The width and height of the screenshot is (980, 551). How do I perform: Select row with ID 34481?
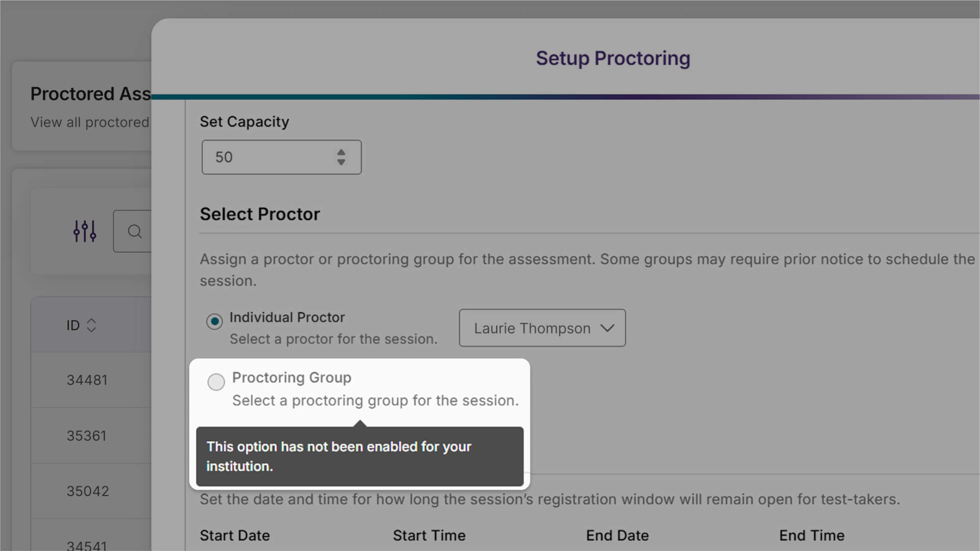(x=87, y=380)
